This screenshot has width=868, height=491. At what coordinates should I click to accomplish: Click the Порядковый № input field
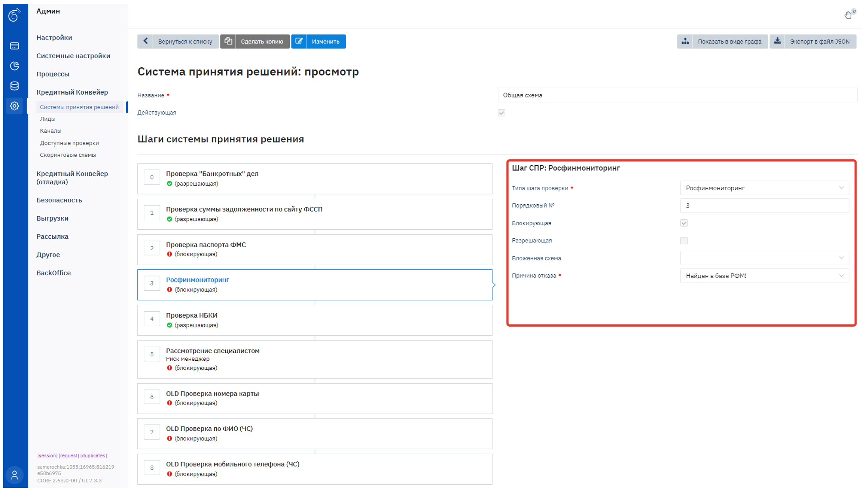(x=764, y=206)
